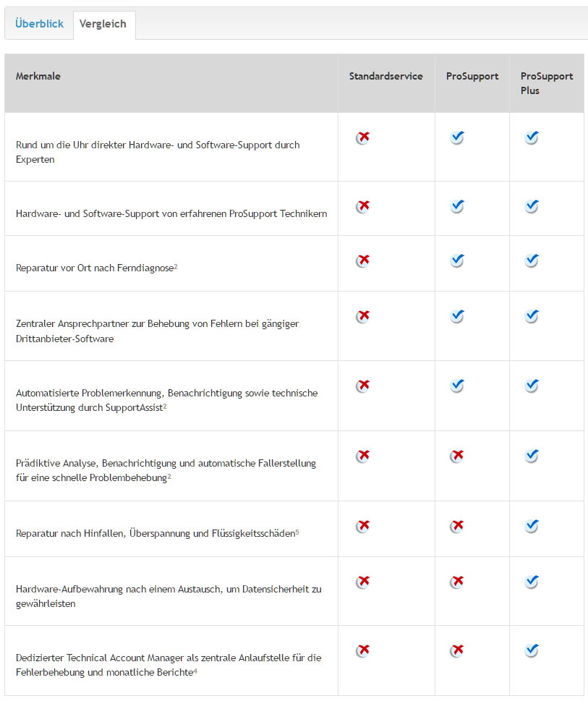Select the Vergleich tab

[x=103, y=24]
